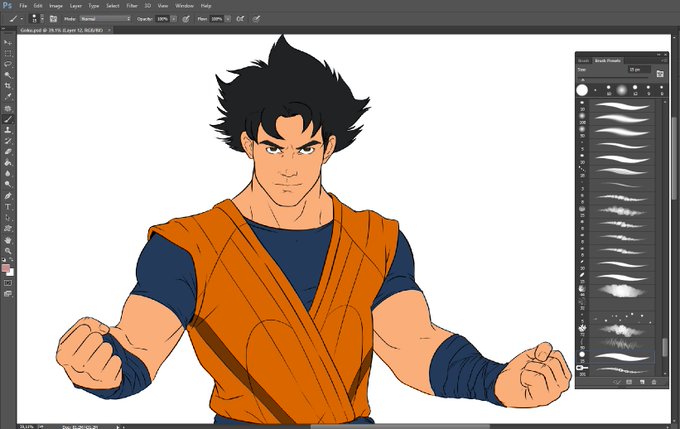Click the foreground color swatch
The height and width of the screenshot is (429, 680).
pyautogui.click(x=6, y=269)
